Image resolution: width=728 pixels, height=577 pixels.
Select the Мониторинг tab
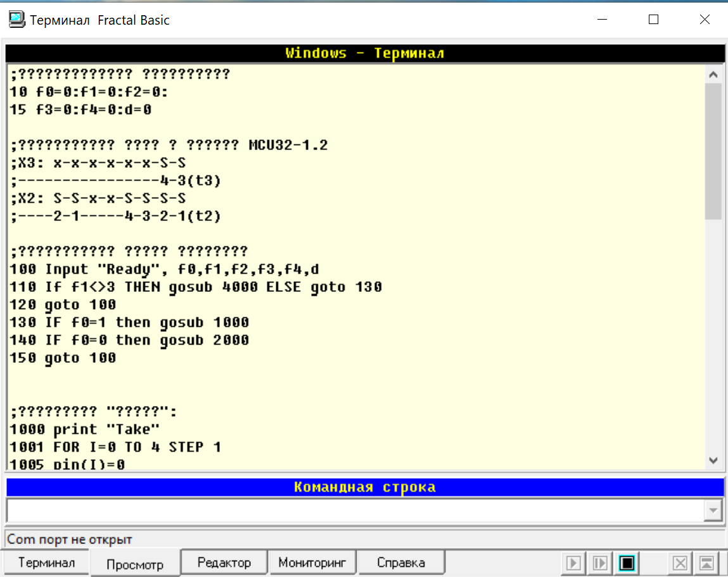(312, 562)
